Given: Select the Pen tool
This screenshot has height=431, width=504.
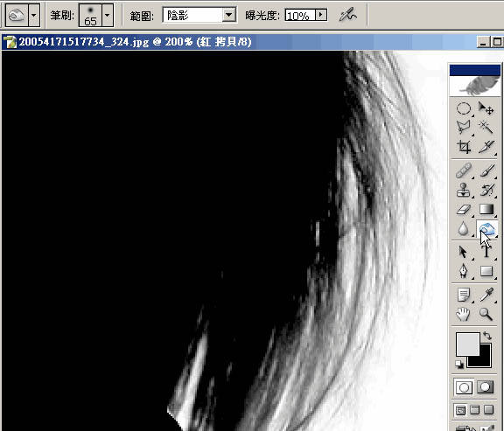Looking at the screenshot, I should tap(464, 271).
